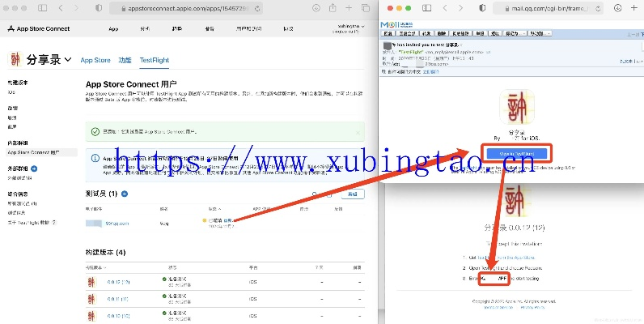The image size is (644, 324).
Task: Toggle sidebar in App Store Connect Safari window
Action: click(42, 8)
